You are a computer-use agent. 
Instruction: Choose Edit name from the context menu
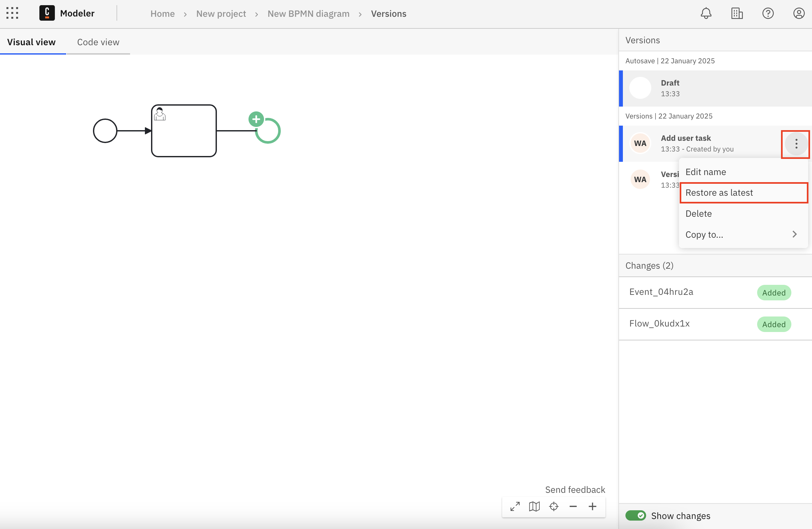(743, 172)
